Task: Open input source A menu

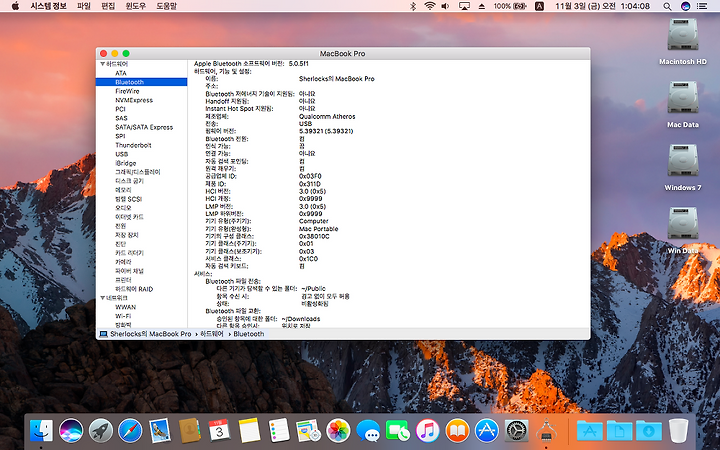Action: (540, 6)
